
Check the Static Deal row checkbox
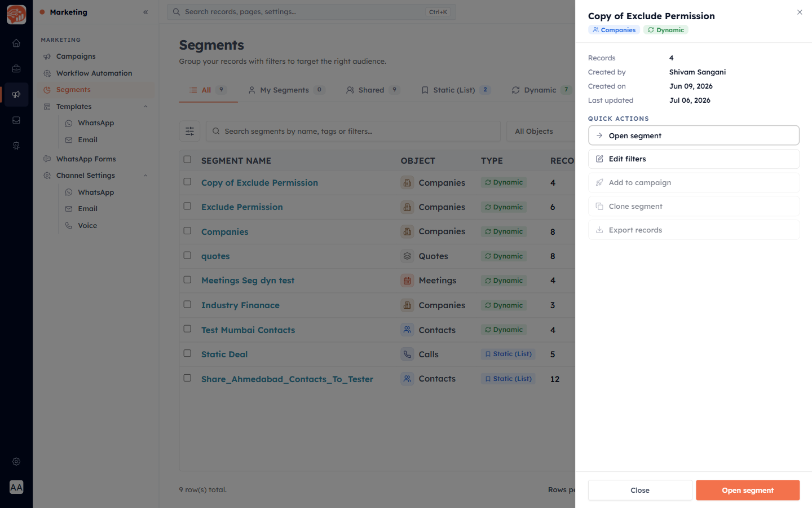pyautogui.click(x=187, y=353)
